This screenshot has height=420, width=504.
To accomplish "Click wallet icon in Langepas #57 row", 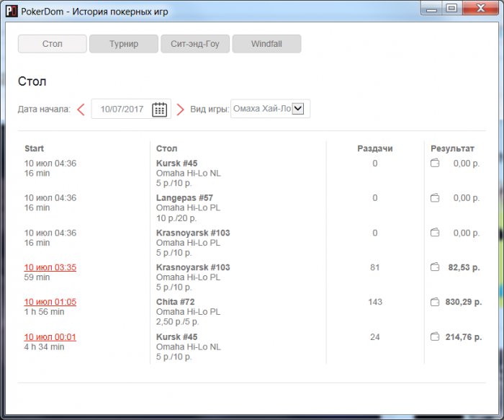I will [435, 198].
